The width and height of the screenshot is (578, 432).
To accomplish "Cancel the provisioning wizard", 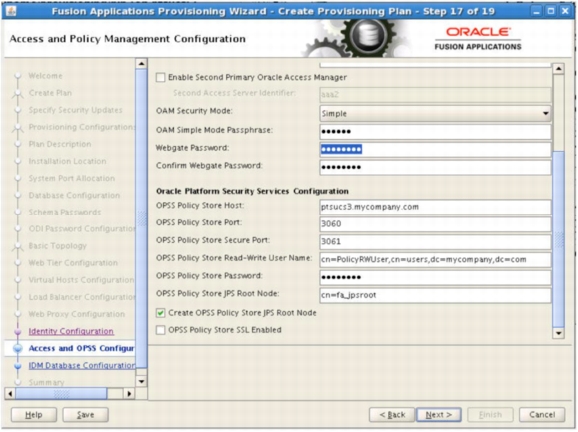I will [542, 415].
